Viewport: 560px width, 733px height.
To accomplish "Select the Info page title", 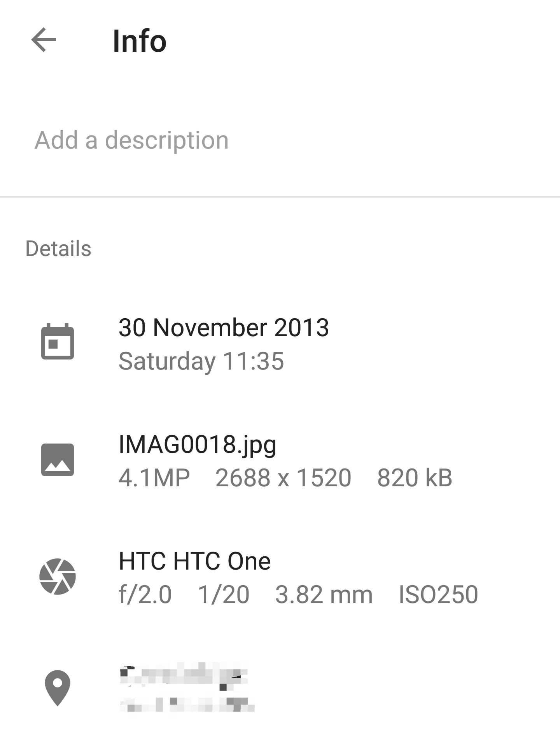I will [140, 41].
